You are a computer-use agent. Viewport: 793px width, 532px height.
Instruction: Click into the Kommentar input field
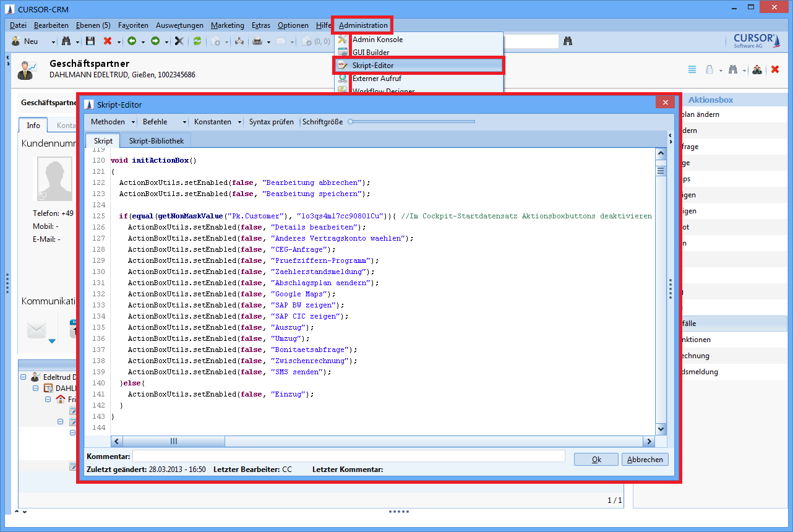click(x=348, y=456)
